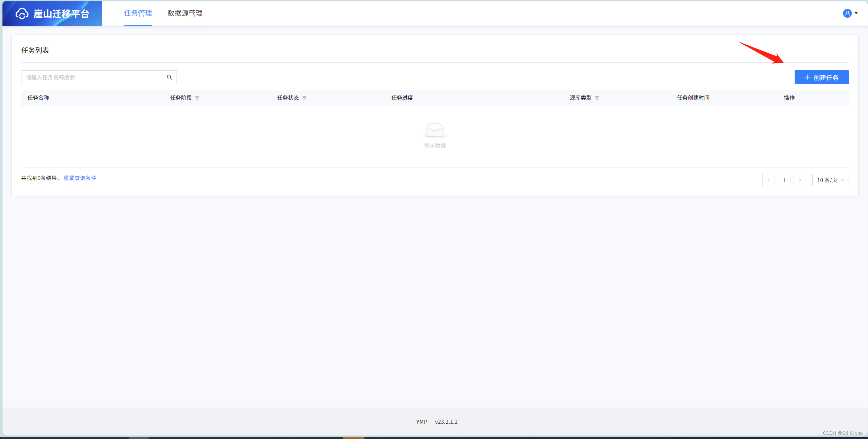Go to next page arrow
868x439 pixels.
[800, 180]
